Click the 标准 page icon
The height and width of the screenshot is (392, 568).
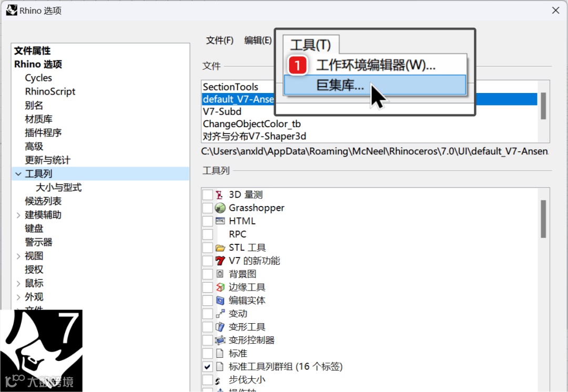pos(219,353)
